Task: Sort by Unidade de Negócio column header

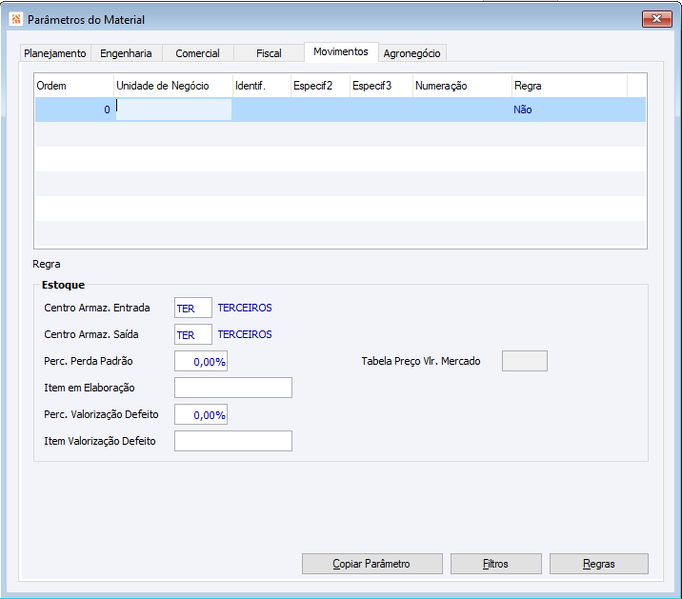Action: pos(173,86)
